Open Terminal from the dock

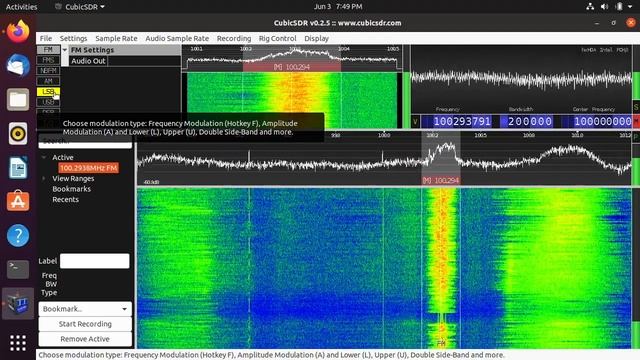(x=18, y=269)
